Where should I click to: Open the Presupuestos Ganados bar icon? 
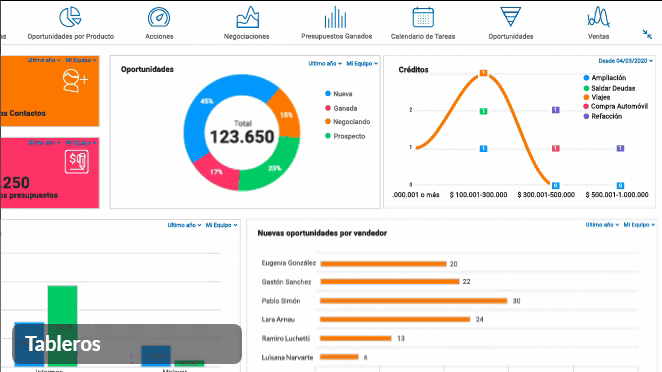pos(336,17)
